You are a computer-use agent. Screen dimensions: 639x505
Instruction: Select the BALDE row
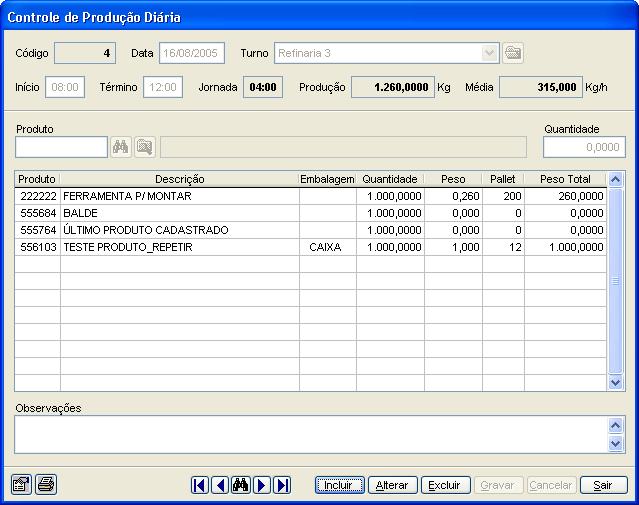click(311, 213)
